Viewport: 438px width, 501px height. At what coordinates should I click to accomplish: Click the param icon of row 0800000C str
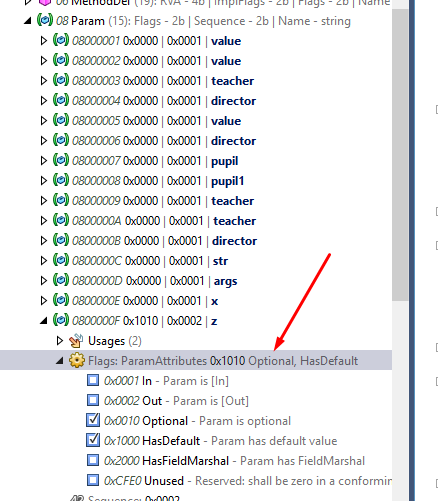click(61, 260)
